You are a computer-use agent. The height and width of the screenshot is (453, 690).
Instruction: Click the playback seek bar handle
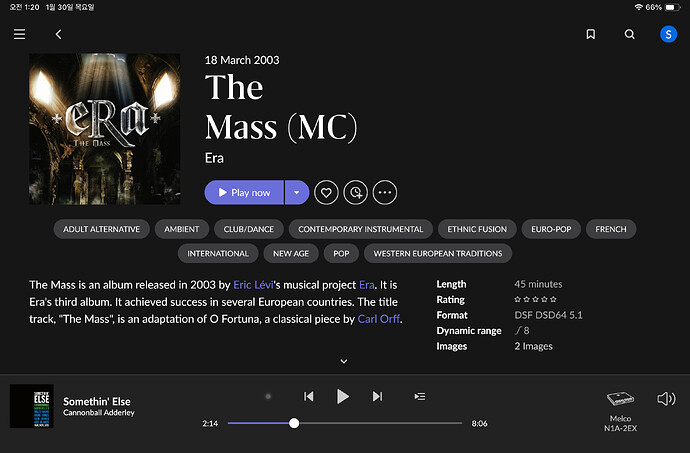294,423
